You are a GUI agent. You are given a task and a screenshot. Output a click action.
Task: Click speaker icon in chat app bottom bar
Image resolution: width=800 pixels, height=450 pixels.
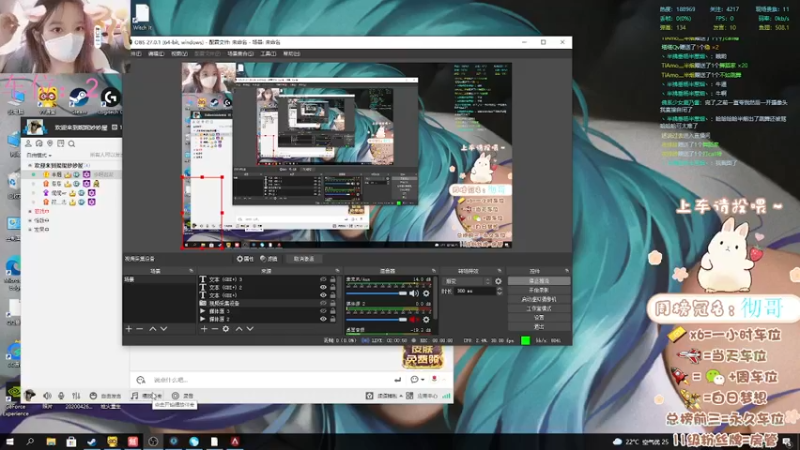pyautogui.click(x=47, y=396)
